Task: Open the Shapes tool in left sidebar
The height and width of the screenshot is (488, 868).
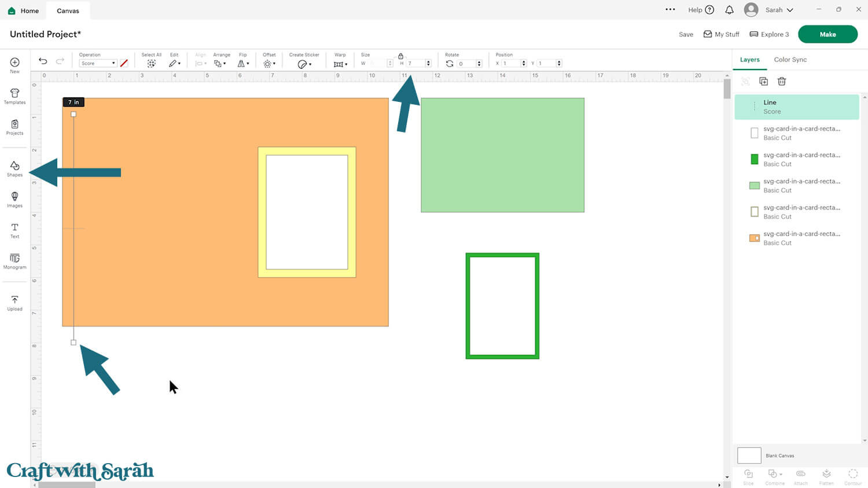Action: (15, 168)
